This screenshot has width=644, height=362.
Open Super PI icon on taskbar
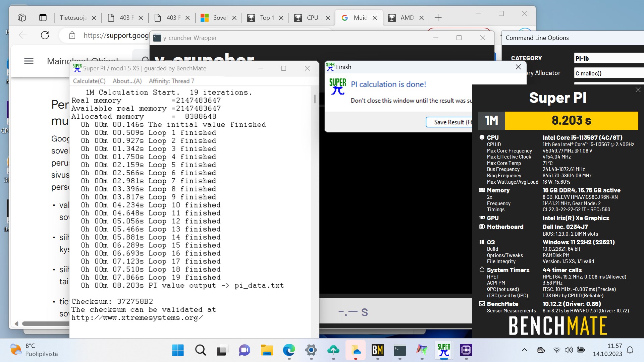click(444, 350)
